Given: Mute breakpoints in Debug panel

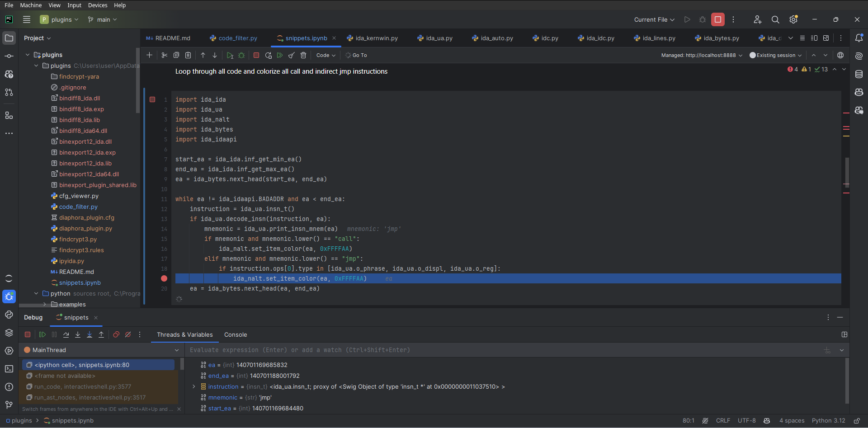Looking at the screenshot, I should [x=128, y=334].
